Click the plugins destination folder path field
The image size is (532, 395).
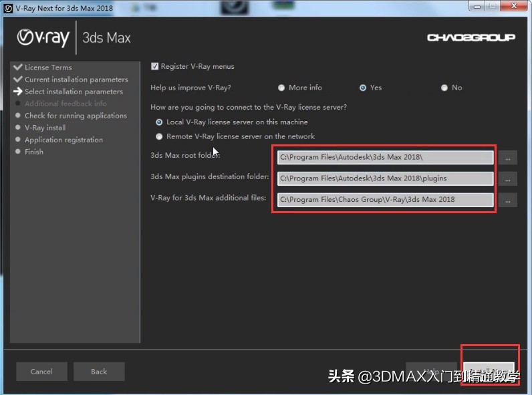coord(385,178)
